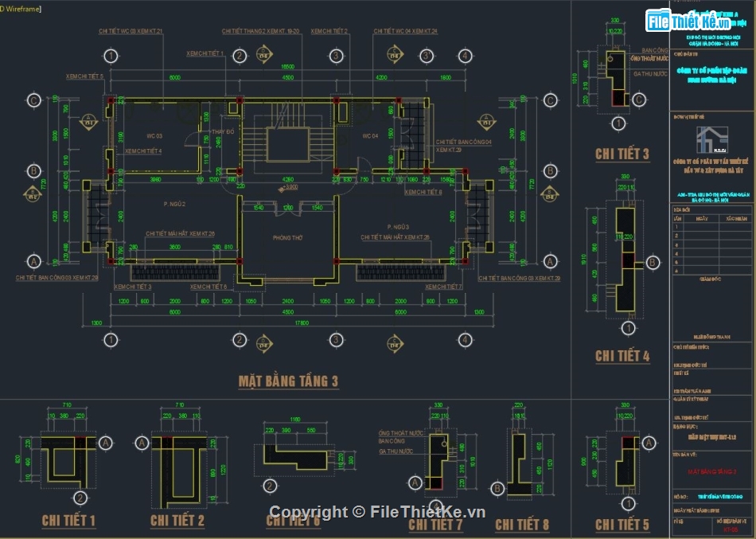756x539 pixels.
Task: Click the axis C bubble in the CHI TIẾT 3 detail
Action: 638,100
